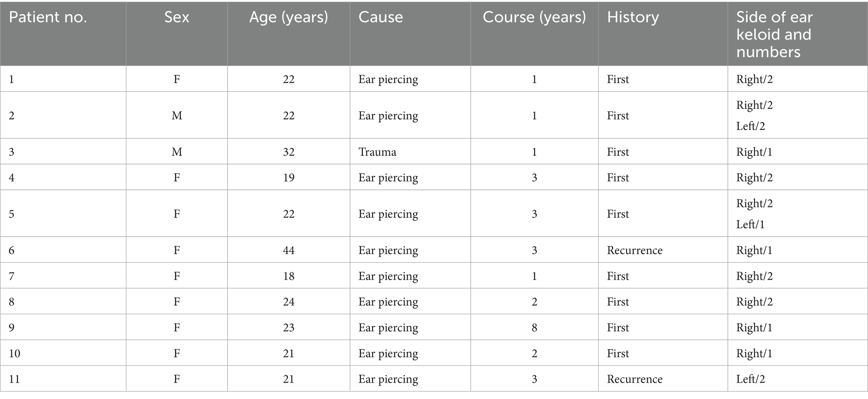Click the age cell showing 32
The image size is (868, 399).
click(x=288, y=152)
